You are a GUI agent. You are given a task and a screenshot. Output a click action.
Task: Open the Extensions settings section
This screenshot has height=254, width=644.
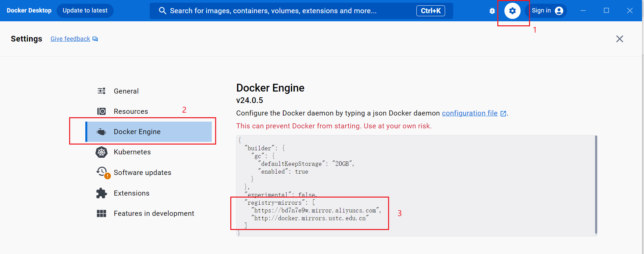click(x=148, y=193)
